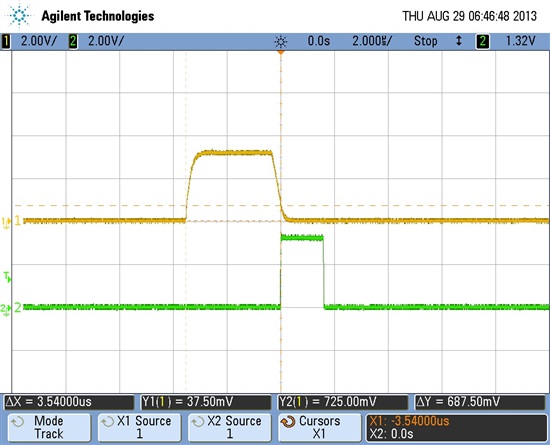Click the knob icon on X2 Source softkey

tap(197, 422)
